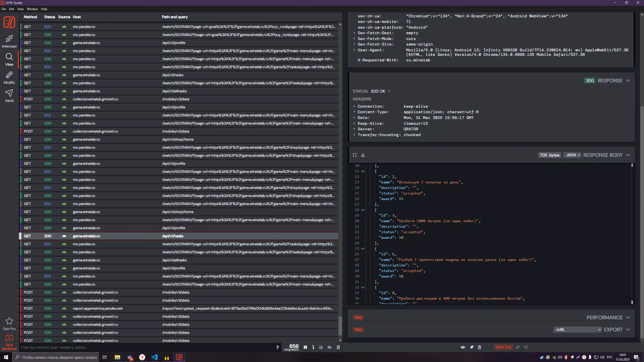
Task: Click the Status column header
Action: [49, 17]
